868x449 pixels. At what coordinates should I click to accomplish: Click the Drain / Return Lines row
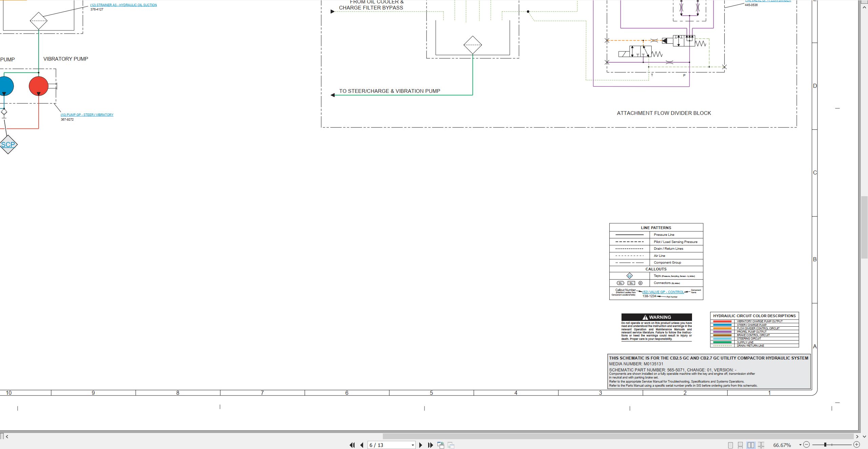[656, 249]
